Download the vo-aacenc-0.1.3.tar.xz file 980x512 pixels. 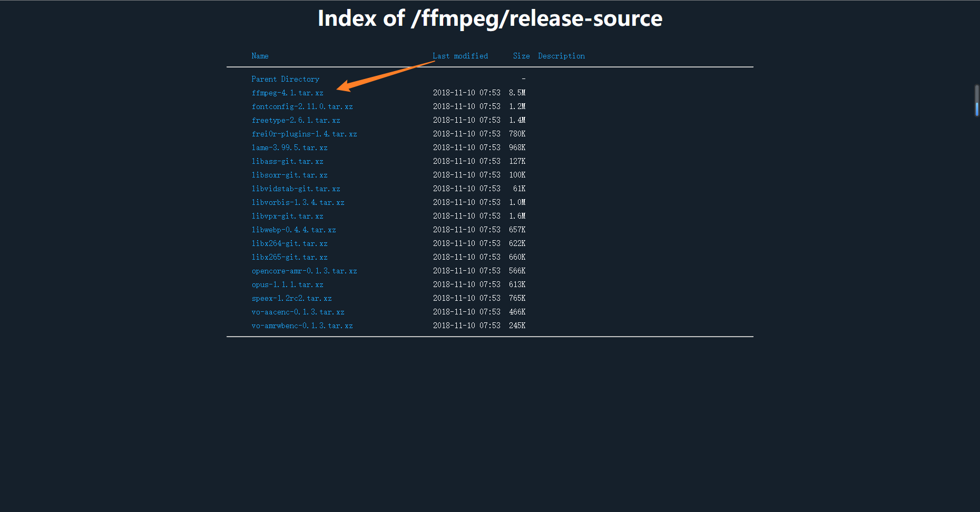click(x=298, y=312)
